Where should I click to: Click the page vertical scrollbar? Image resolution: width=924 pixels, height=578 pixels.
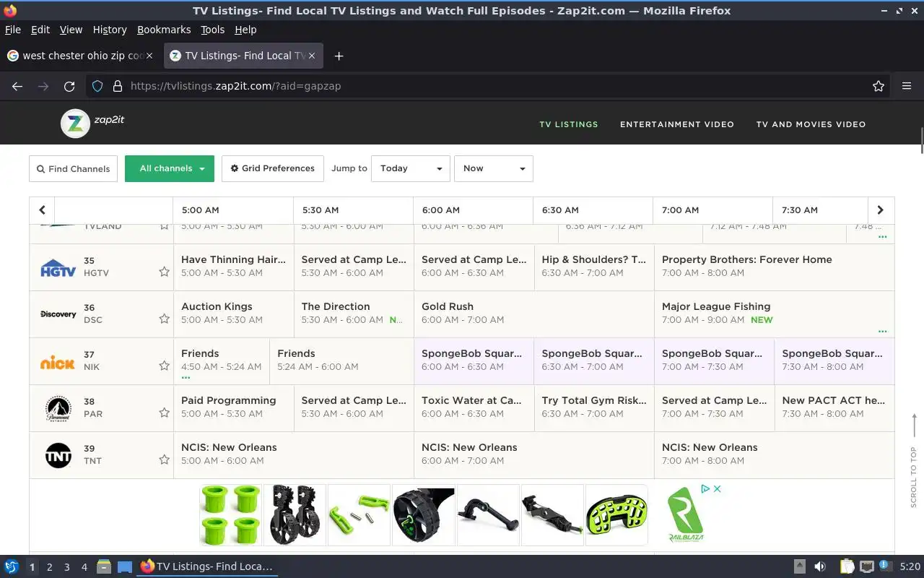pyautogui.click(x=921, y=140)
